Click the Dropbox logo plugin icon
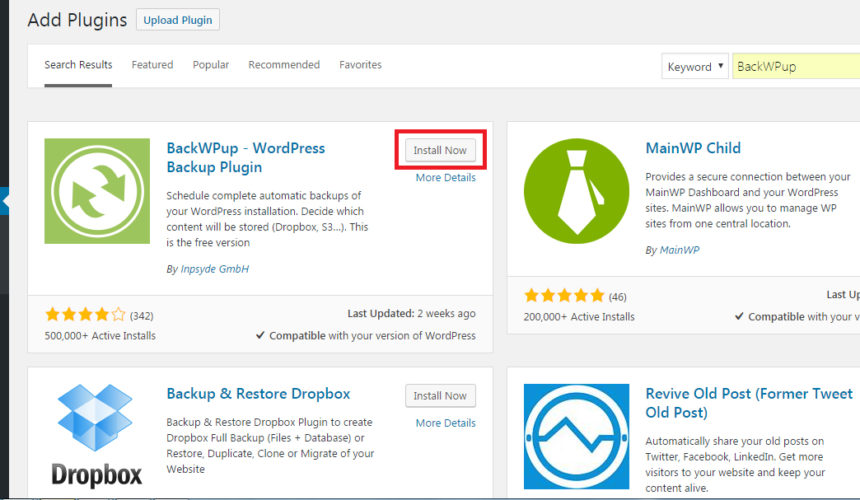The height and width of the screenshot is (500, 860). (97, 436)
